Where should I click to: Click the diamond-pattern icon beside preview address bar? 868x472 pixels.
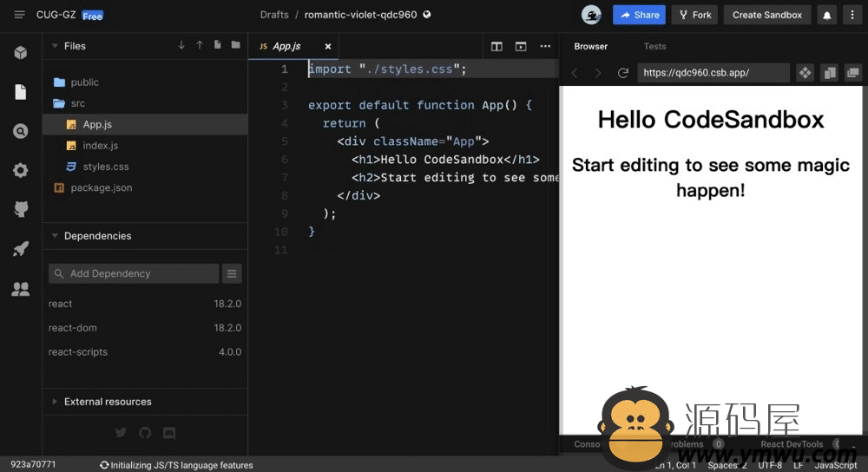[805, 73]
